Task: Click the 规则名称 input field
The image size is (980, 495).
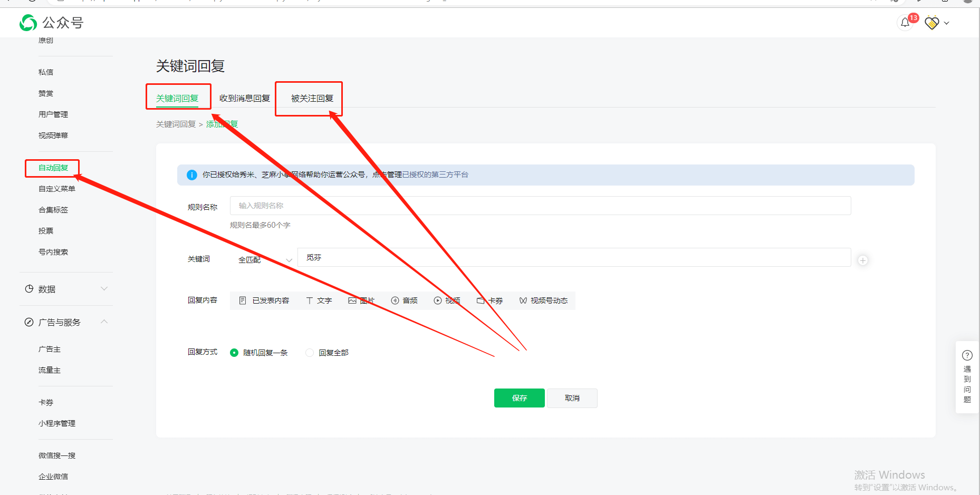Action: point(540,206)
